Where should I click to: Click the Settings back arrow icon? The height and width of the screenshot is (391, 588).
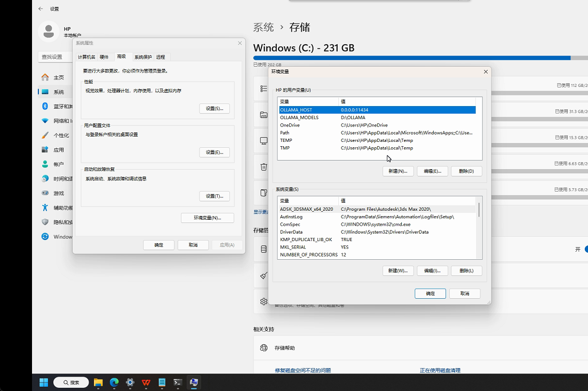click(x=41, y=9)
